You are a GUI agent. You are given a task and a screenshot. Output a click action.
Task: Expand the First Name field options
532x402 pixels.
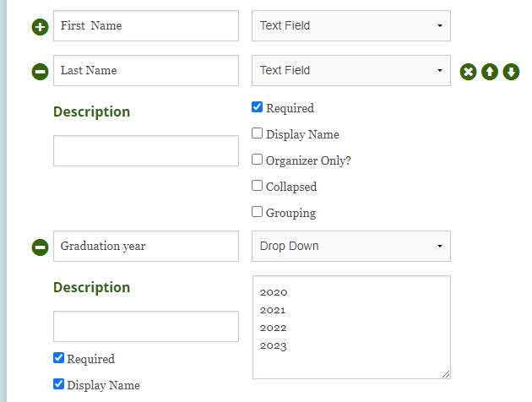click(40, 26)
